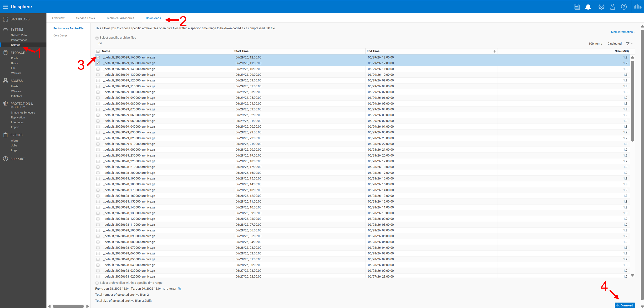Open Alerts under Events
The image size is (644, 308).
click(x=15, y=141)
